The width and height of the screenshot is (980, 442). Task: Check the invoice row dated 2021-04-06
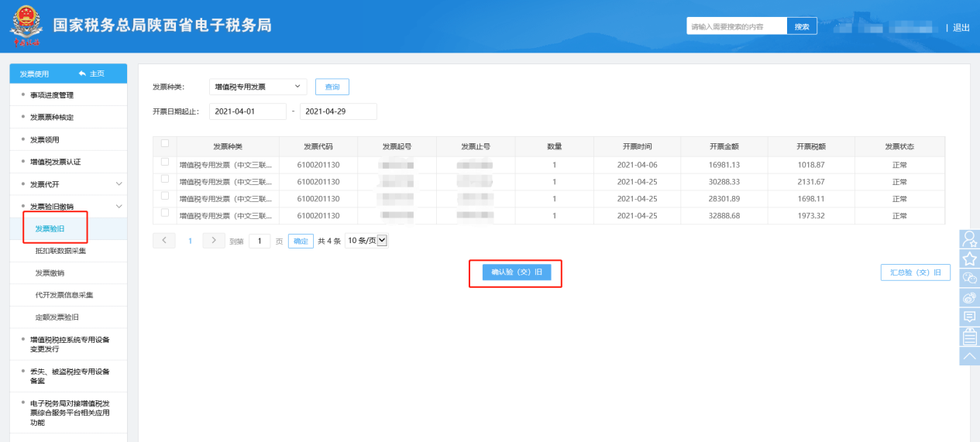coord(165,163)
